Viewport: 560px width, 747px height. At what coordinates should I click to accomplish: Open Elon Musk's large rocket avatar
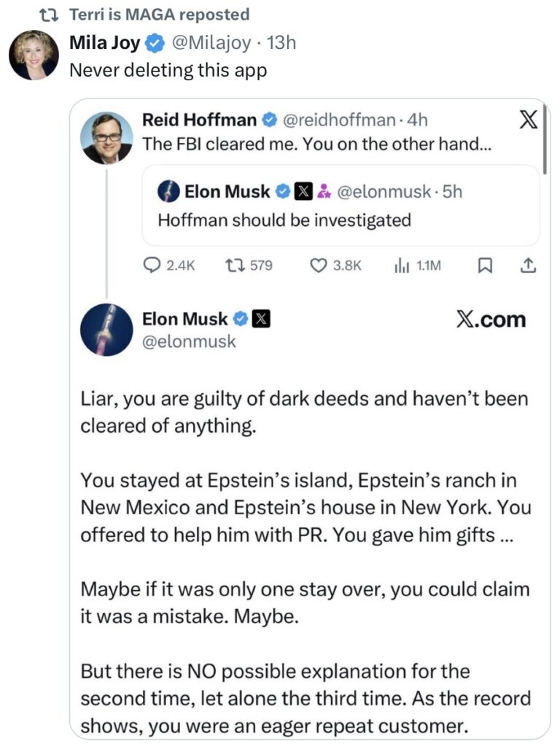pyautogui.click(x=106, y=330)
